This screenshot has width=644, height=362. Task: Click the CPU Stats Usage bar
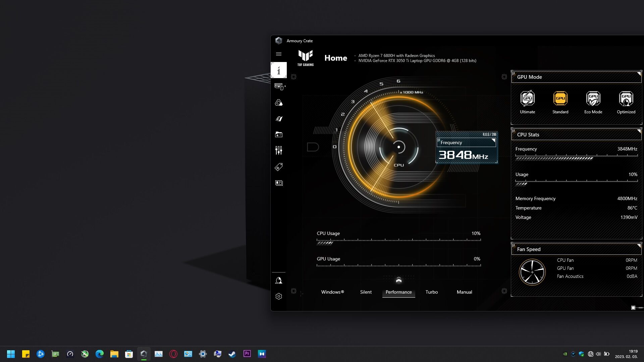click(577, 182)
